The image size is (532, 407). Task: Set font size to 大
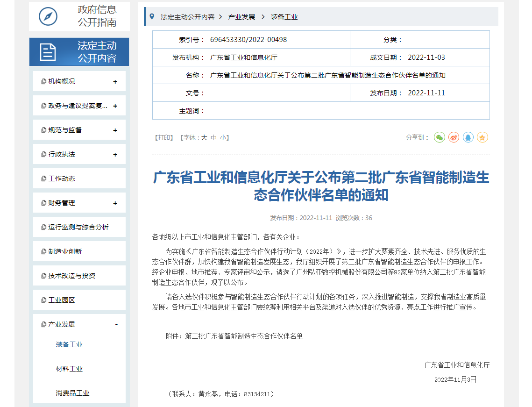click(204, 138)
